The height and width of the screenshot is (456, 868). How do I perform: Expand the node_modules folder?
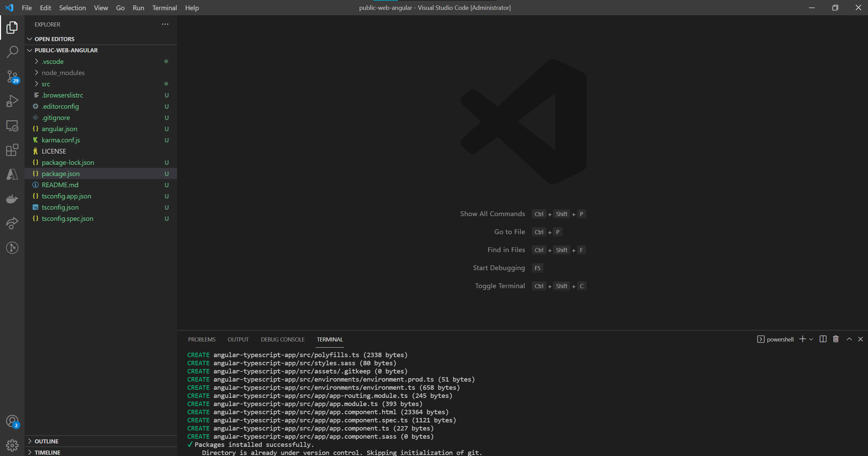coord(101,73)
